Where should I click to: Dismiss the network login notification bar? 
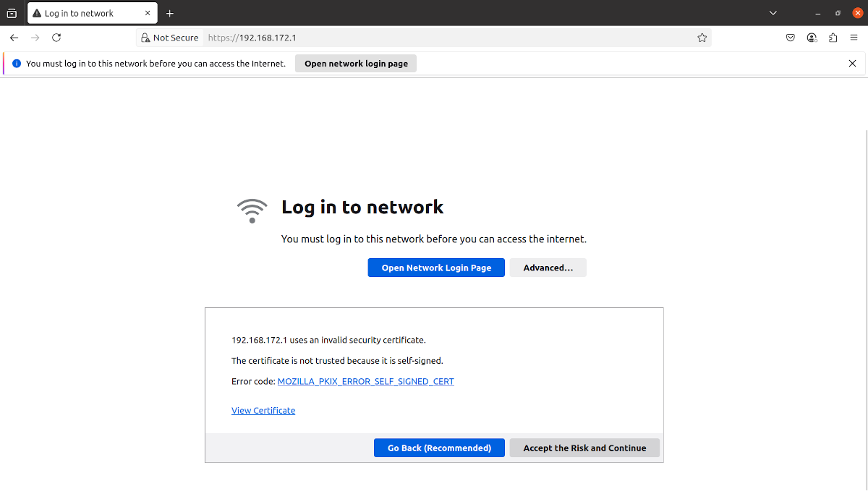click(852, 64)
